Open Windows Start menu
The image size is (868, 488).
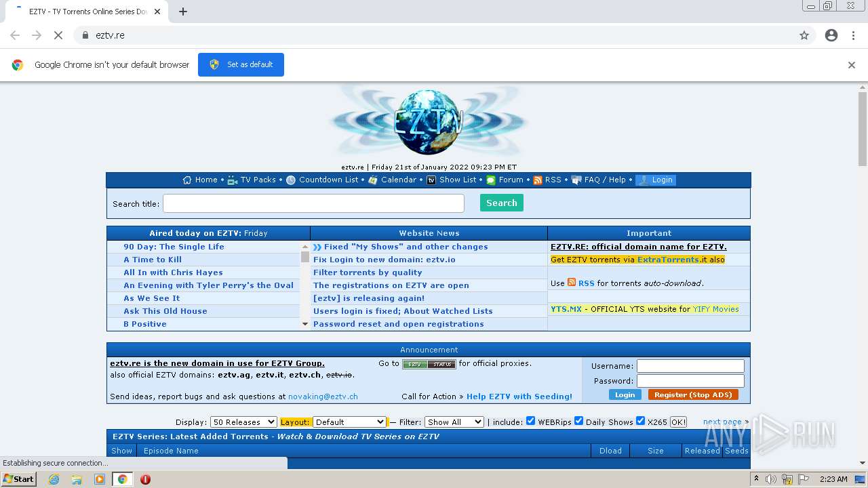tap(19, 479)
